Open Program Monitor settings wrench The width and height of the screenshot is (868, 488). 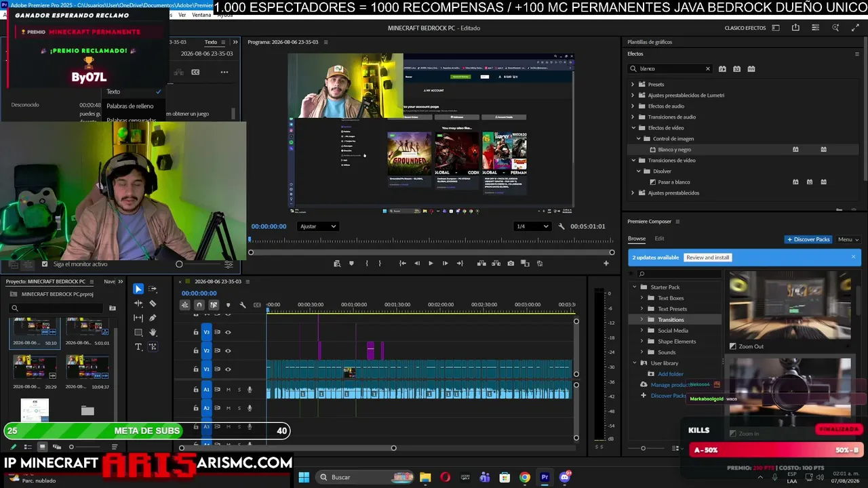point(561,226)
